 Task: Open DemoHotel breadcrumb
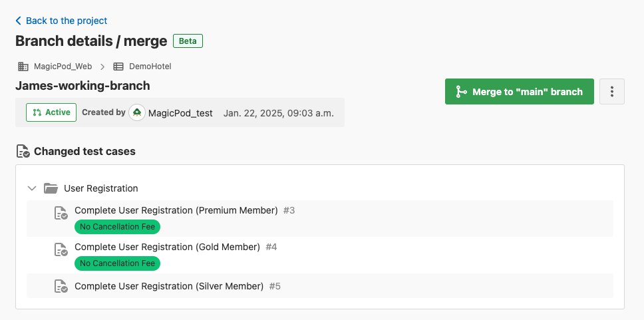(x=150, y=67)
